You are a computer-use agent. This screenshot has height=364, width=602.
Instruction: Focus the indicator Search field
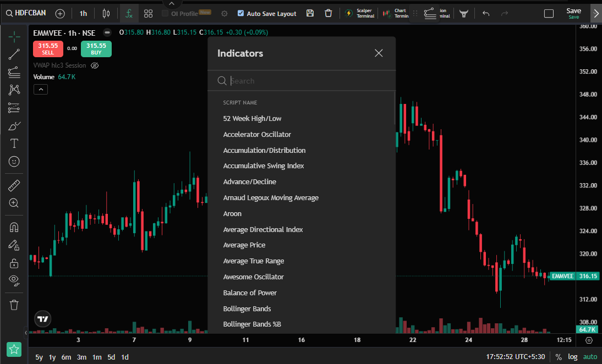302,80
